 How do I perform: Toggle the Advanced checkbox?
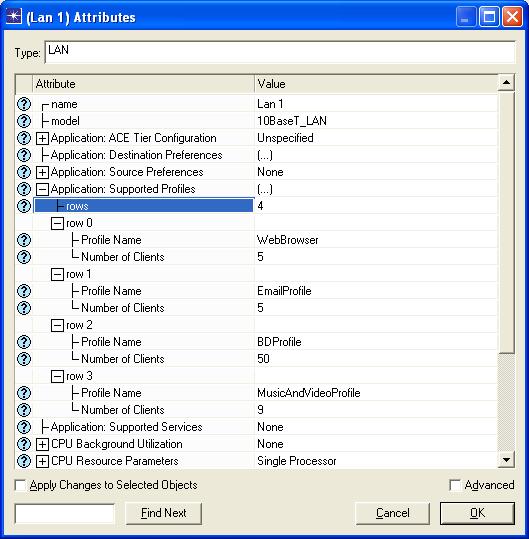click(455, 485)
